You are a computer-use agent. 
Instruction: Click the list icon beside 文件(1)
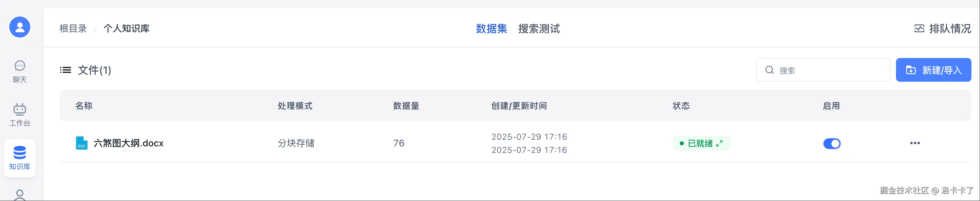coord(66,70)
